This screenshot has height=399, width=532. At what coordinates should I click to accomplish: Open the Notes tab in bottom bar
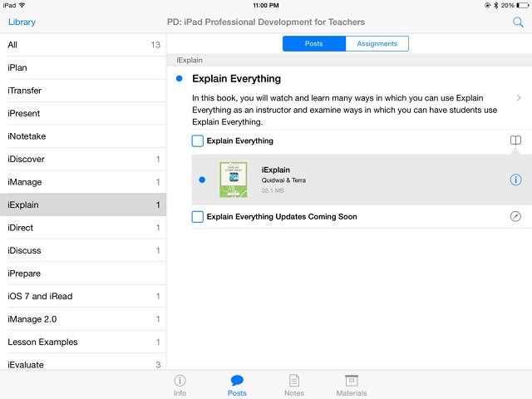coord(293,386)
